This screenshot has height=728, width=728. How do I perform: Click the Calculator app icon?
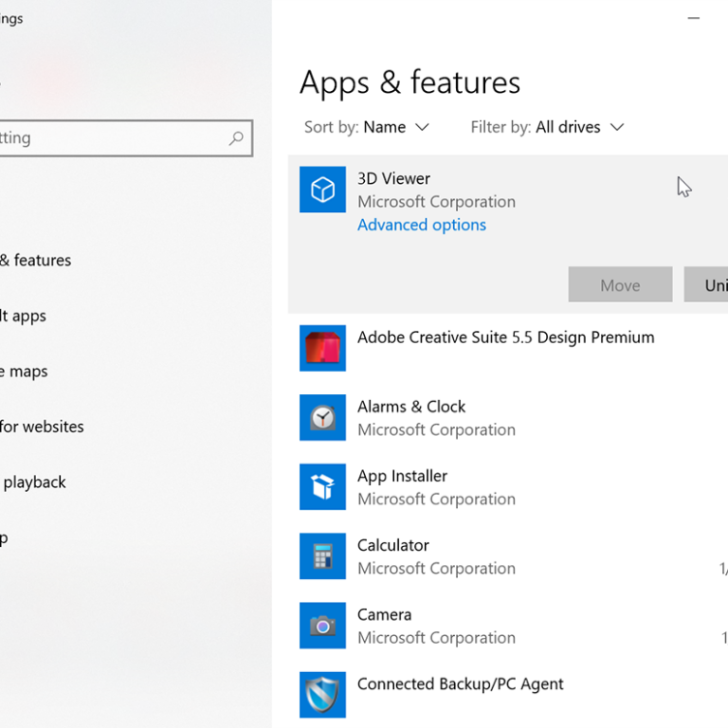[322, 555]
